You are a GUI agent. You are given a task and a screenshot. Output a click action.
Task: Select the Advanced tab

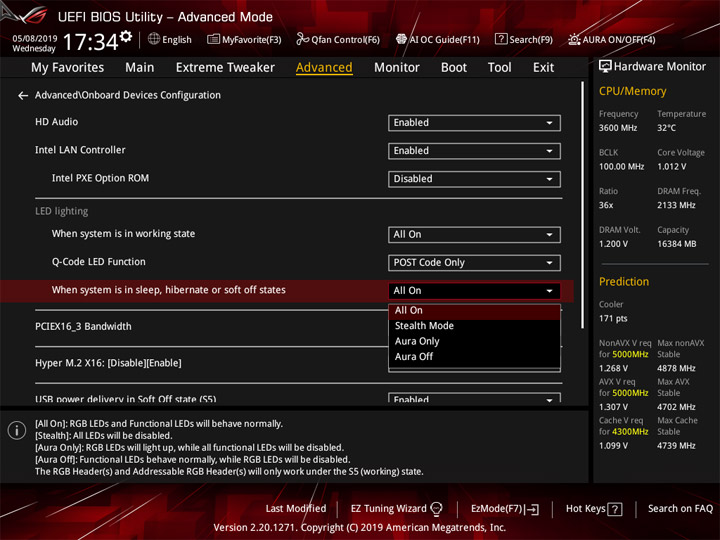point(324,68)
